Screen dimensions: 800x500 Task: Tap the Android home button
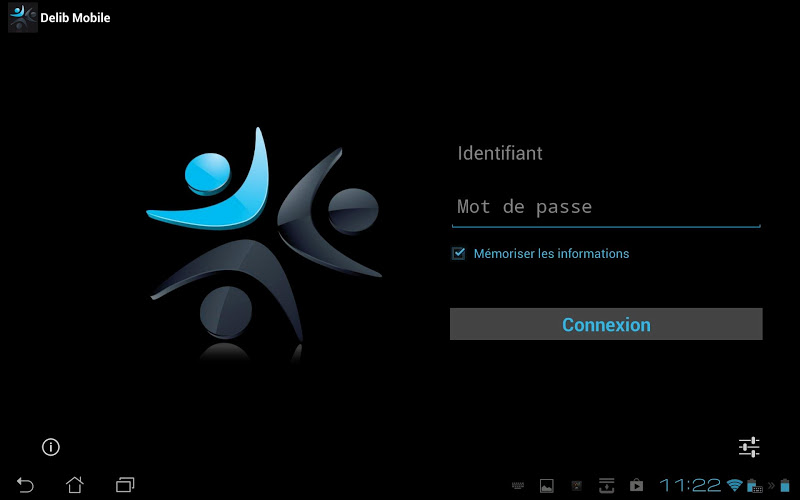[x=74, y=485]
